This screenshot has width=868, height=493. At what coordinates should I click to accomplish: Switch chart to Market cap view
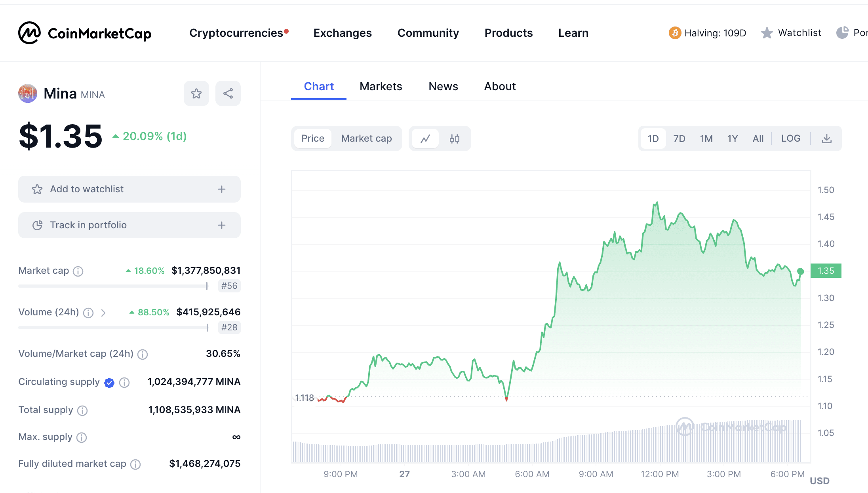click(366, 138)
